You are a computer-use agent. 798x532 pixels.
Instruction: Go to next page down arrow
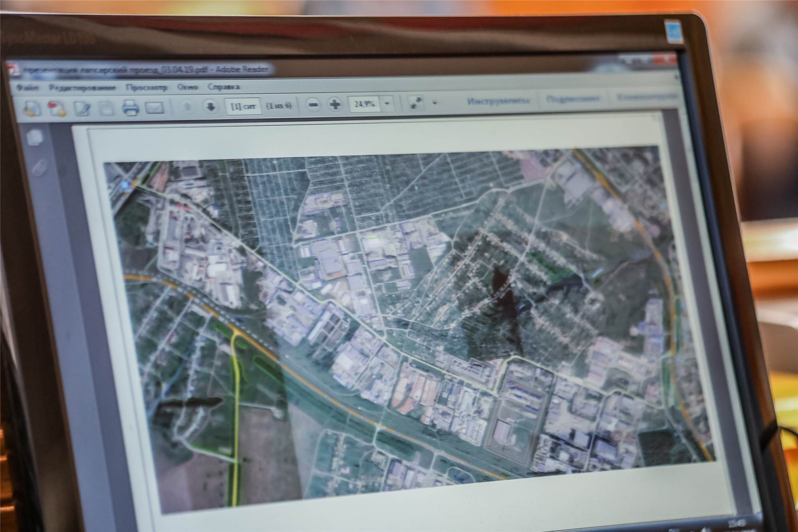pos(210,106)
